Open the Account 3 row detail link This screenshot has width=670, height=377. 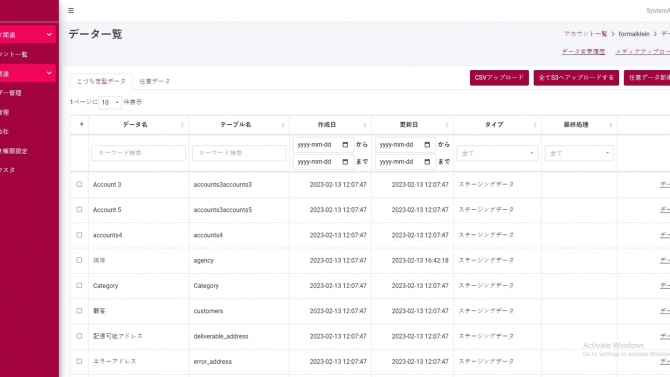pyautogui.click(x=665, y=185)
